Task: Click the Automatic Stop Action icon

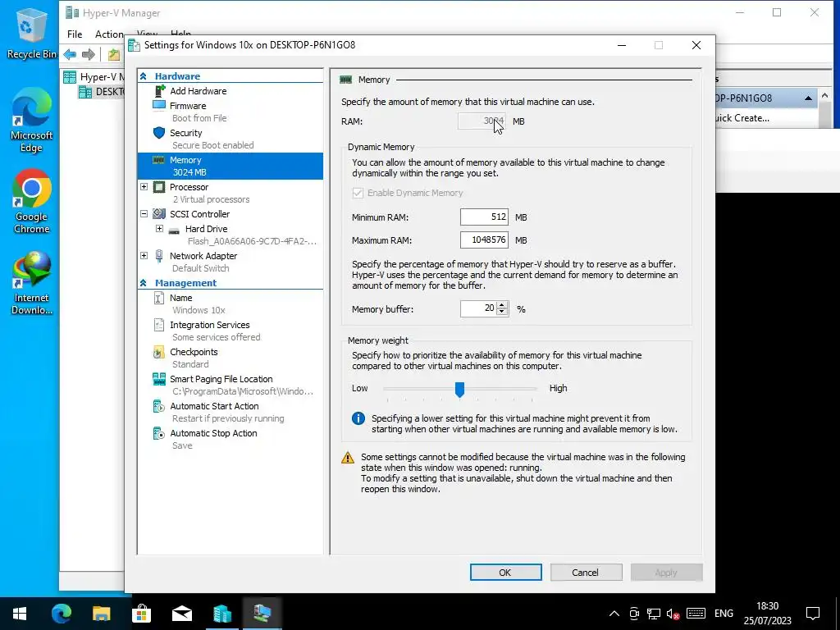Action: pyautogui.click(x=159, y=433)
